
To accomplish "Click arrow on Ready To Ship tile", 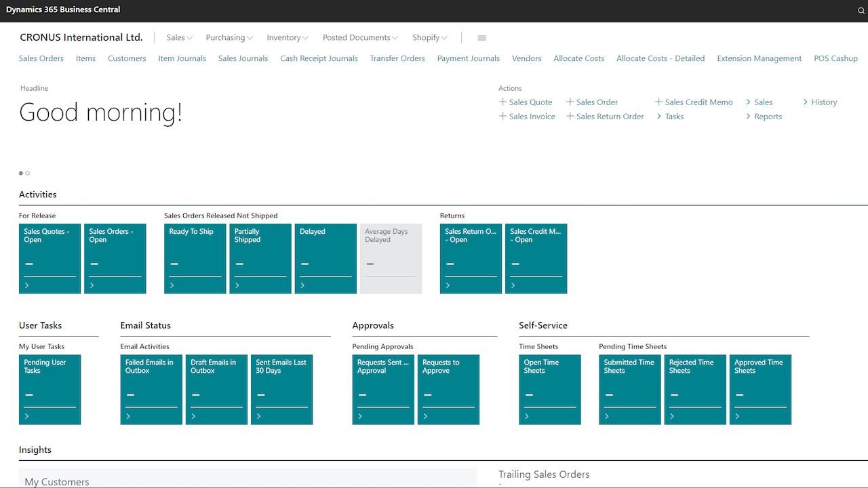I will tap(172, 285).
